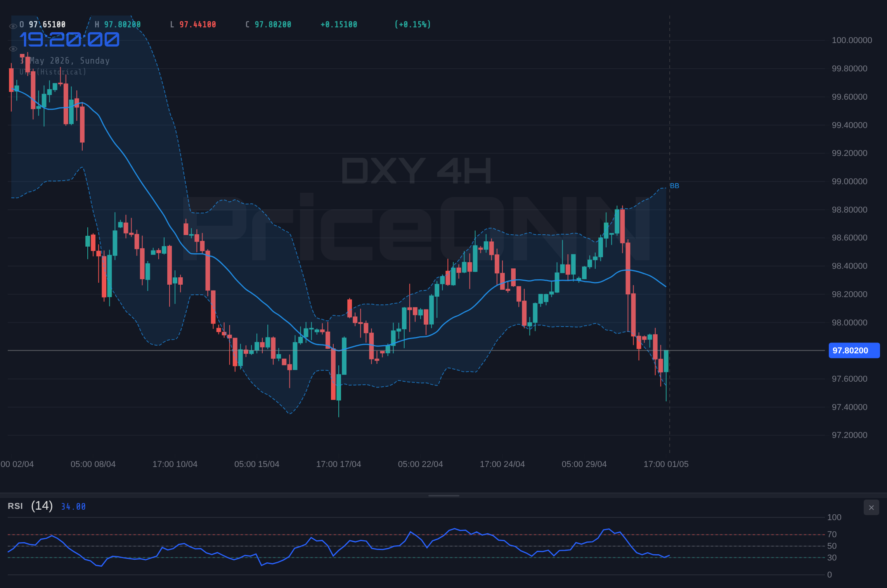
Task: Click the 100.00000 price axis label
Action: [852, 40]
